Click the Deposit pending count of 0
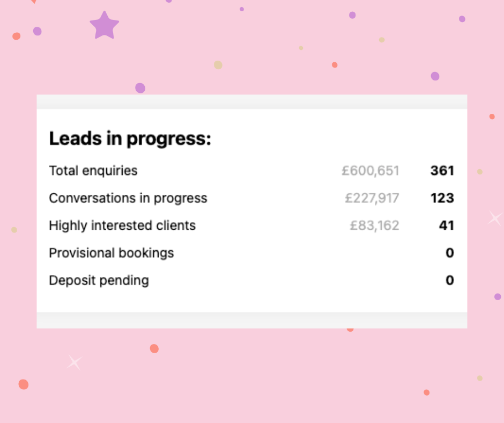Viewport: 504px width, 423px height. click(x=450, y=280)
